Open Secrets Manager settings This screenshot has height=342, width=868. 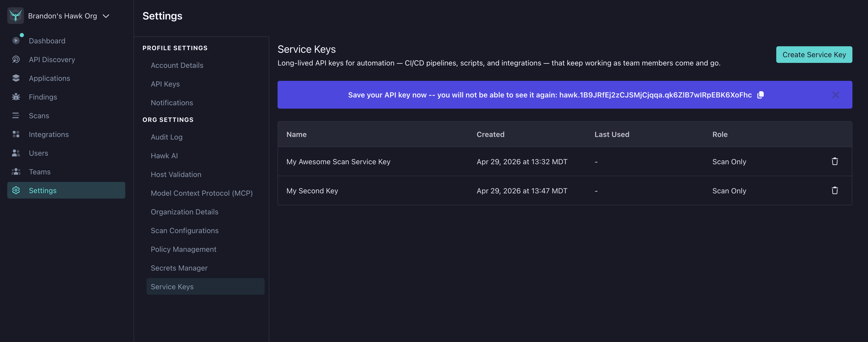(x=179, y=268)
